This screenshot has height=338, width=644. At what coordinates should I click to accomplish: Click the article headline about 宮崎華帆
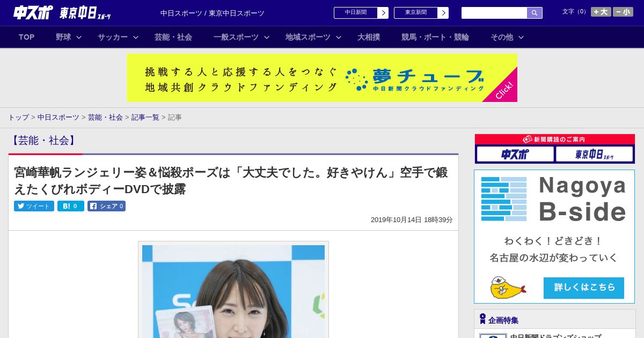231,181
